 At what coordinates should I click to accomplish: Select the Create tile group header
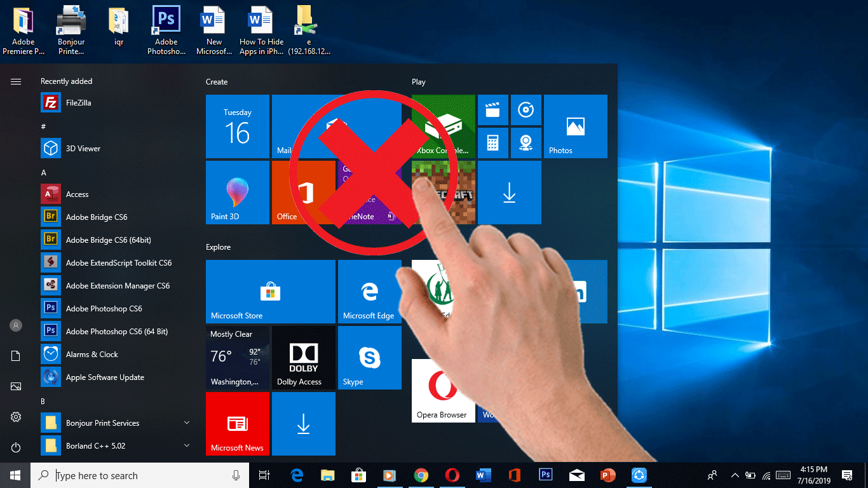(217, 82)
